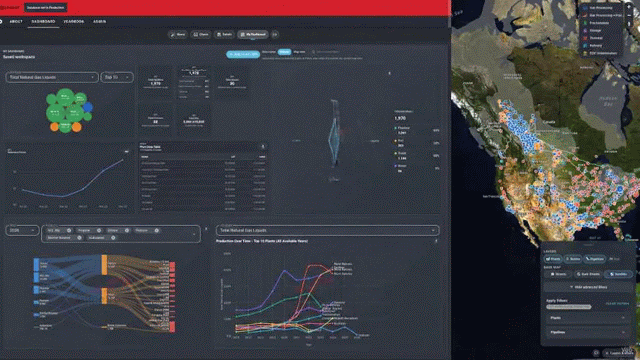Screen dimensions: 640x360
Task: Click the icon right of the products selector
Action: 206,229
